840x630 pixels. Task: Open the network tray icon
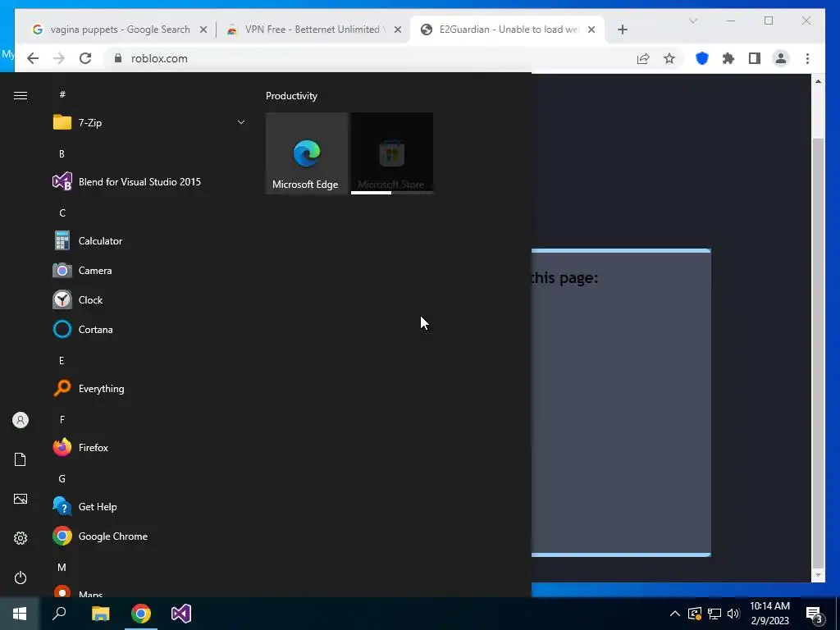(x=714, y=614)
